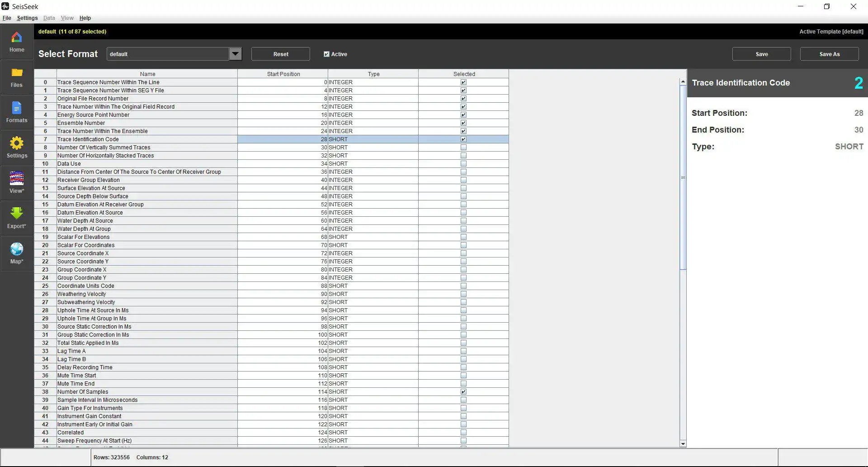Select the Trace Identification Code row

pos(272,139)
